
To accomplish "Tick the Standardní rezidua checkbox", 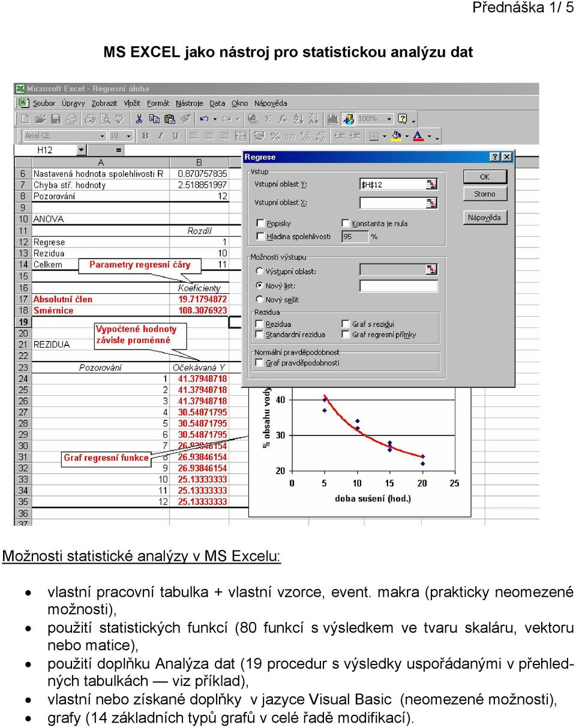I will tap(260, 335).
